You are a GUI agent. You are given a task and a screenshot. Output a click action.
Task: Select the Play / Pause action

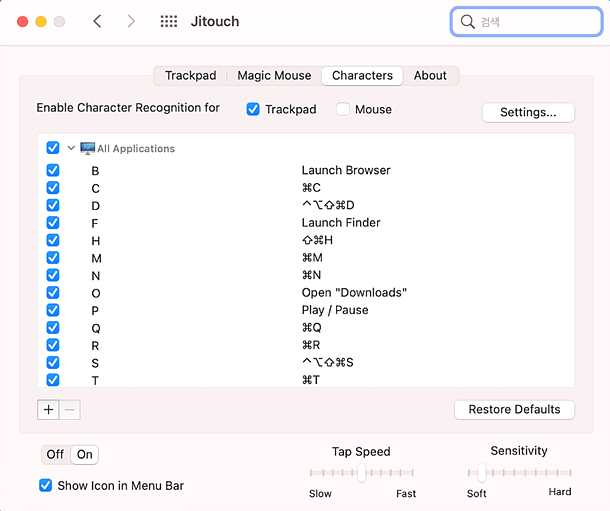click(x=335, y=310)
